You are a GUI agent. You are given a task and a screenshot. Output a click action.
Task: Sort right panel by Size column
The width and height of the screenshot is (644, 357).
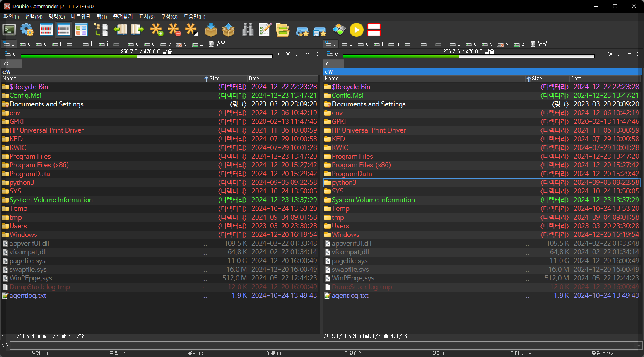[x=547, y=78]
